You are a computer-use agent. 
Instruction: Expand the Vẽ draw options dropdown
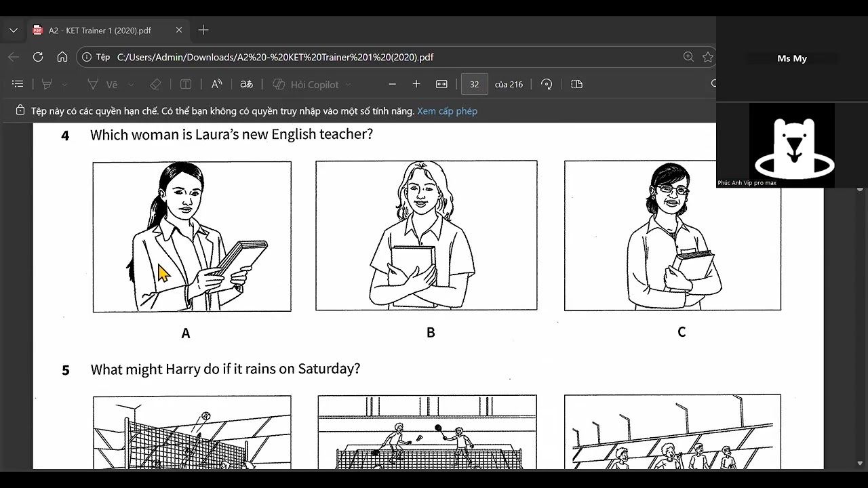[131, 85]
